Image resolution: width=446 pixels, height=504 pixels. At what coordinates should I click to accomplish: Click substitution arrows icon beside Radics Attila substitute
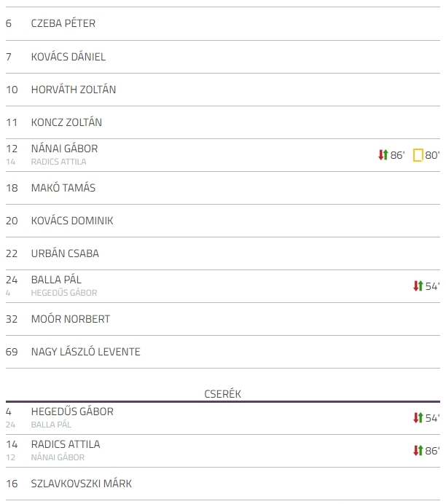(x=418, y=450)
